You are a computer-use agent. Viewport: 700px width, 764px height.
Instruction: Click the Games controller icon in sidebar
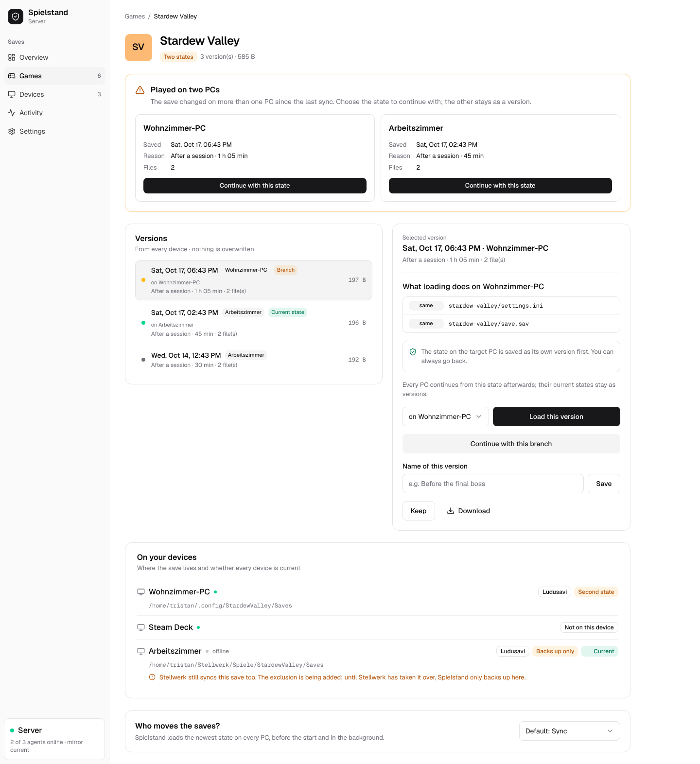point(12,76)
